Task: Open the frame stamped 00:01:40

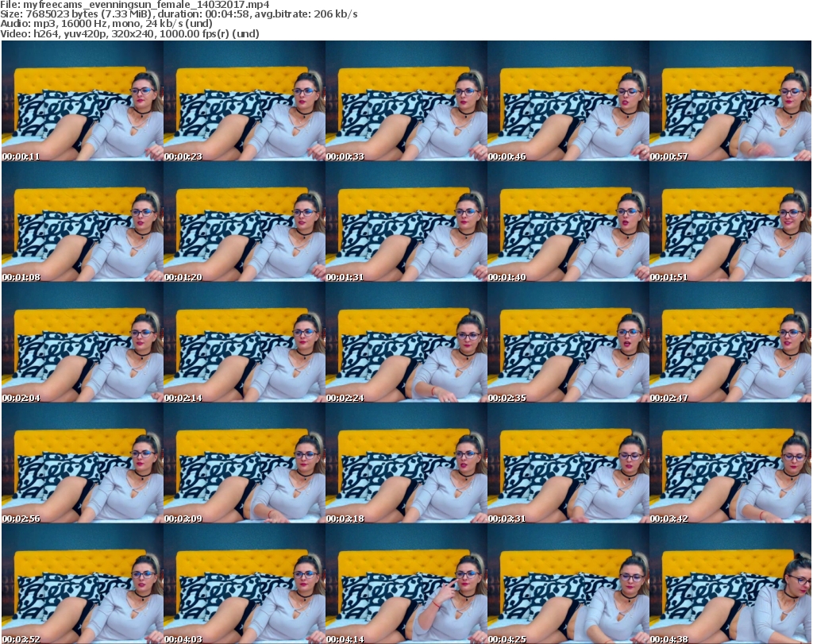Action: click(x=568, y=222)
